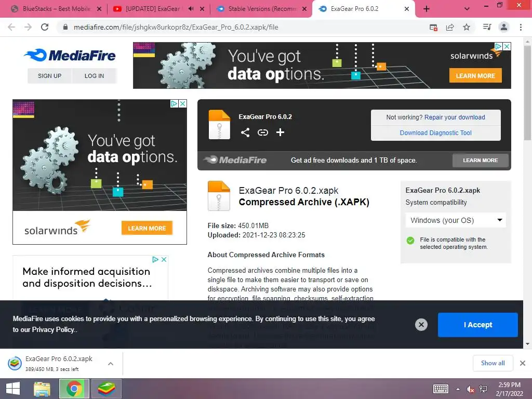Open File Explorer from taskbar
Image resolution: width=532 pixels, height=399 pixels.
tap(42, 389)
